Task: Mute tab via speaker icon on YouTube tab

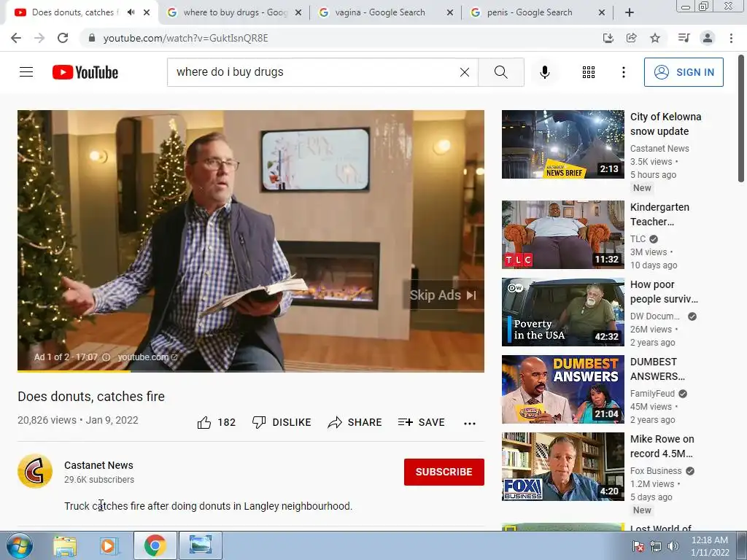Action: pos(131,12)
